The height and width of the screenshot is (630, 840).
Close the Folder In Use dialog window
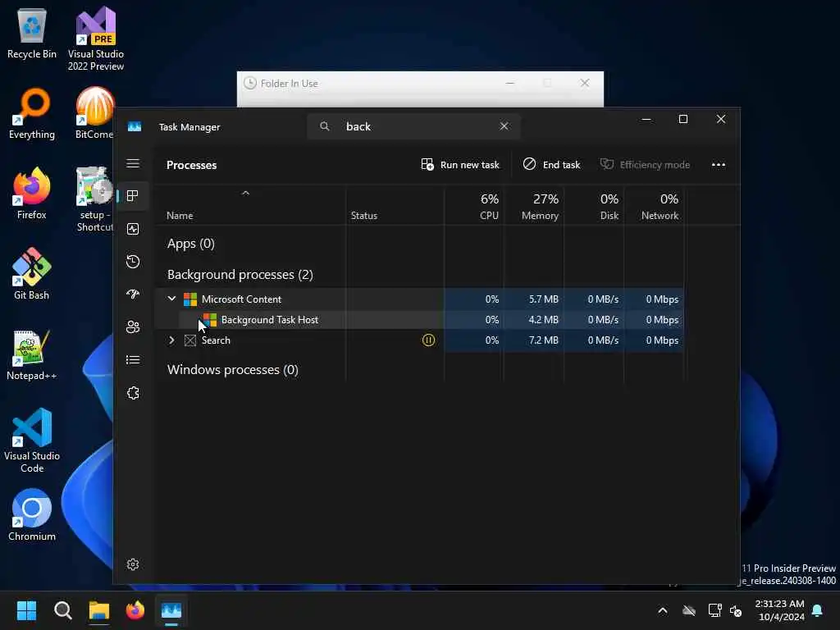tap(585, 83)
